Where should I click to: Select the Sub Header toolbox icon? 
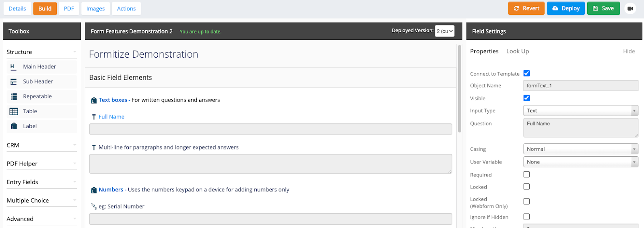pyautogui.click(x=13, y=82)
